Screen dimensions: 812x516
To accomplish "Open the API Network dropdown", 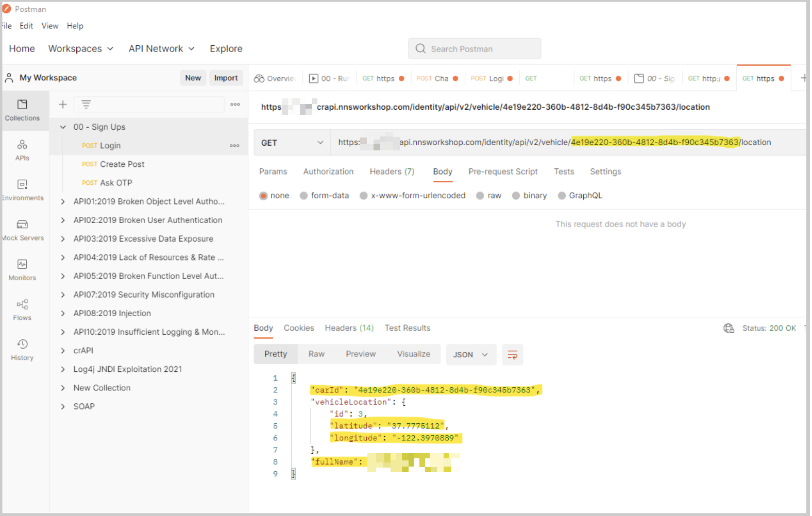I will [x=162, y=48].
